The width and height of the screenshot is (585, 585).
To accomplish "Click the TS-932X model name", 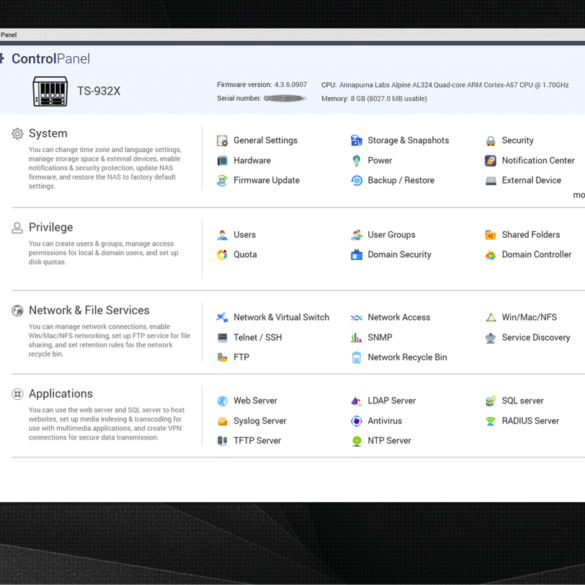I will 99,91.
